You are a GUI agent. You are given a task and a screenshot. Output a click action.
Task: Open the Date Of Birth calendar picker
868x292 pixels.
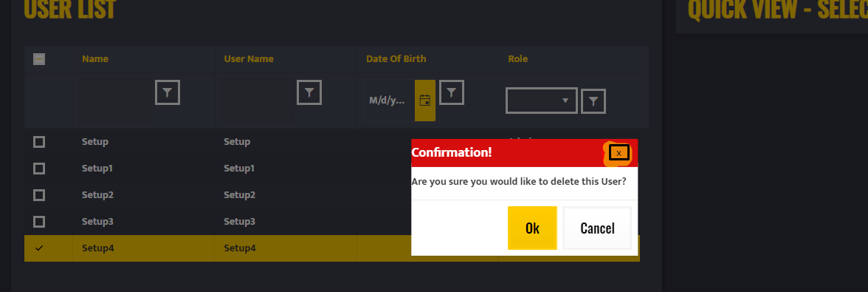coord(424,101)
